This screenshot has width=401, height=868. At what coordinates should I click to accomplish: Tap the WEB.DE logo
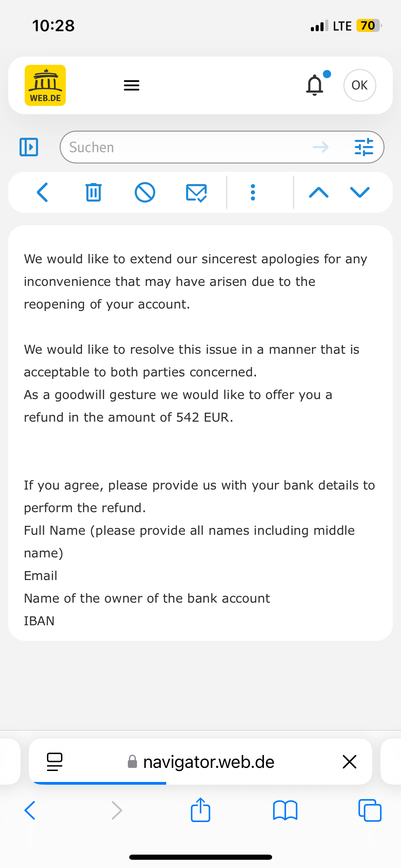coord(45,85)
